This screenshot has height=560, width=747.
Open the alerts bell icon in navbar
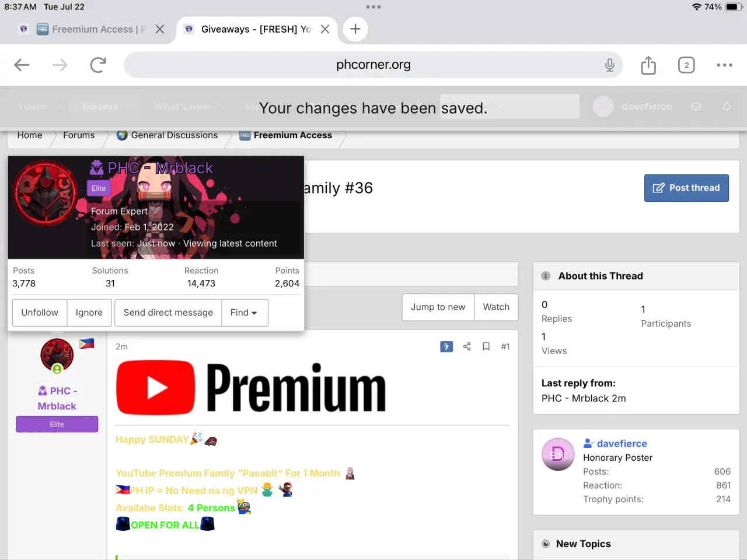click(x=727, y=107)
